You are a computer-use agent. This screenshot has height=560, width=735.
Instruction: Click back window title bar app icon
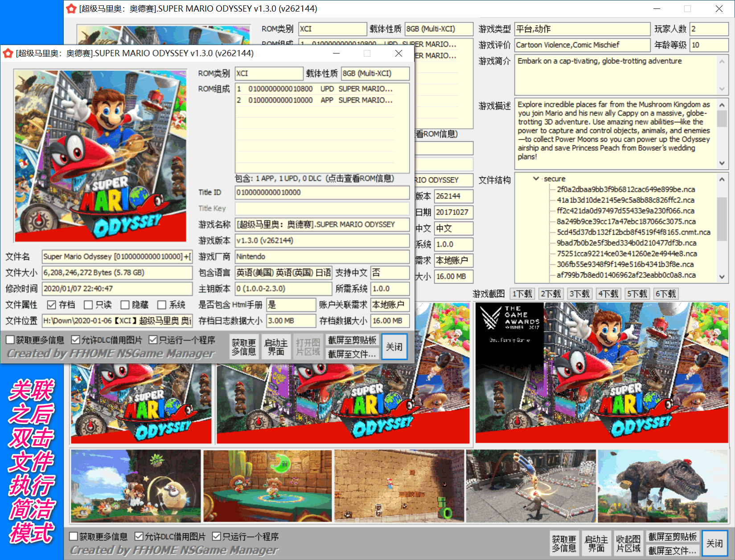(x=71, y=9)
